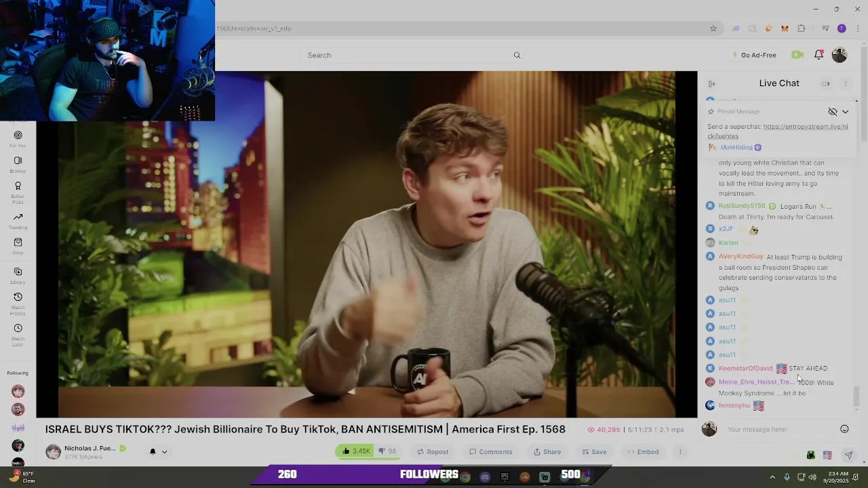Viewport: 868px width, 488px height.
Task: Open the Browse section in sidebar
Action: click(x=18, y=161)
